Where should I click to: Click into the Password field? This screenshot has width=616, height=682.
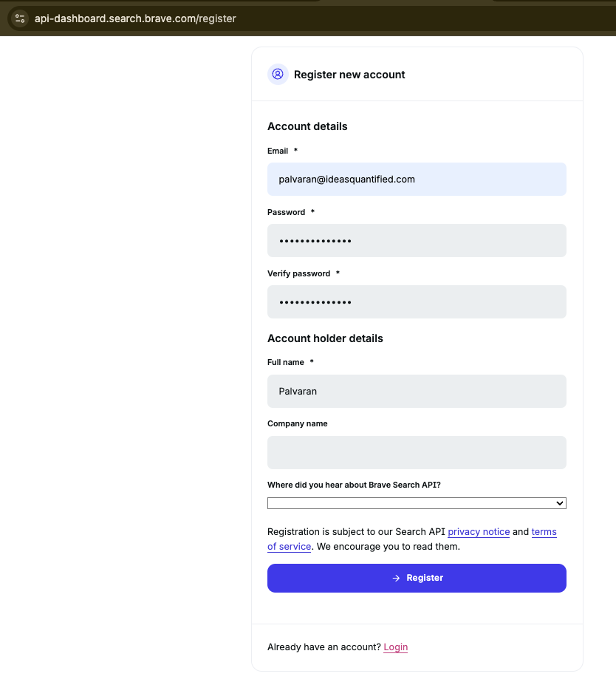[417, 241]
